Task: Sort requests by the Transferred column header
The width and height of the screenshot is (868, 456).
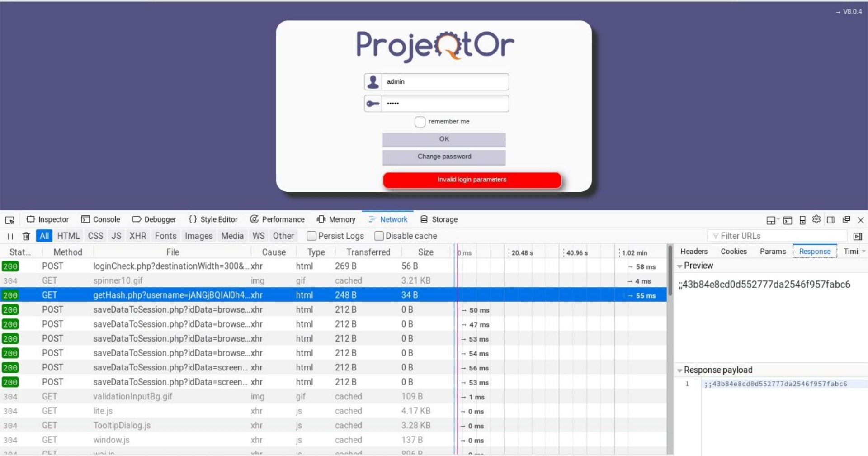Action: [x=368, y=252]
